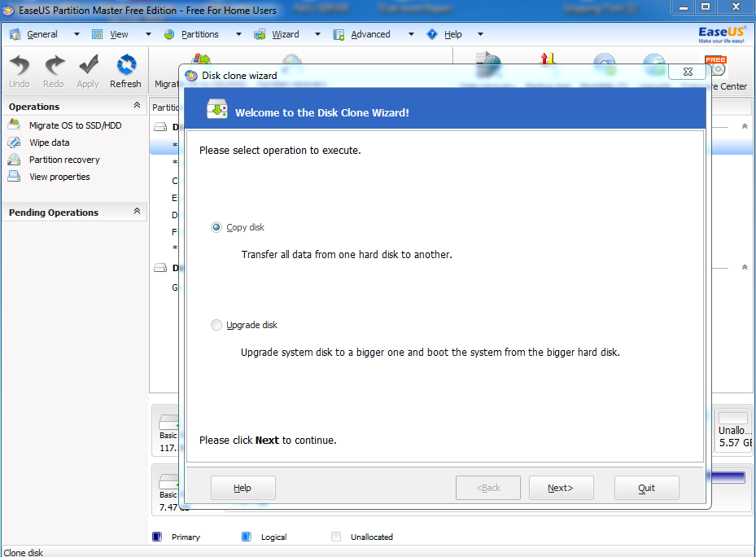Apply pending operations with the checkmark icon
The image size is (756, 557).
point(88,64)
